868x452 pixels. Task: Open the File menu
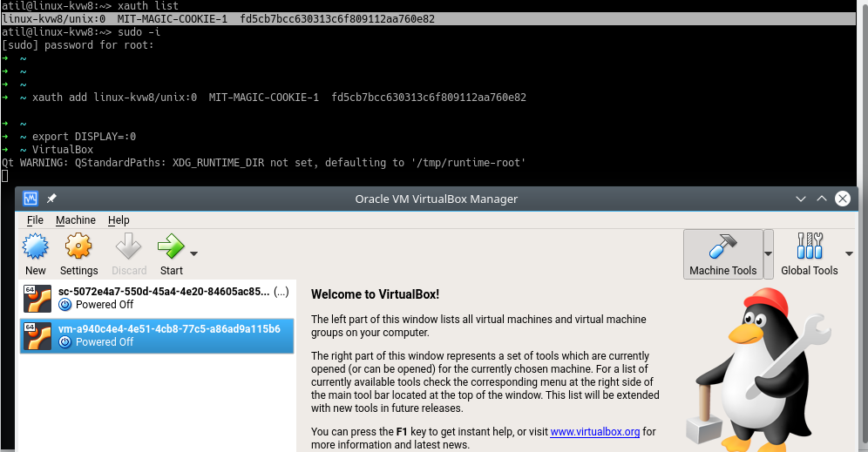[35, 220]
